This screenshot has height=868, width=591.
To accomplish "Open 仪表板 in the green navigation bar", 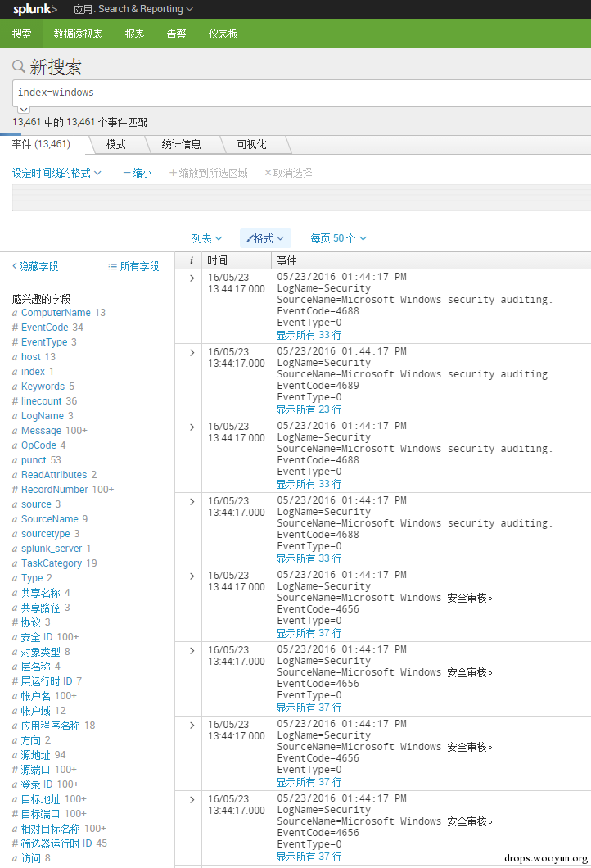I will (x=223, y=34).
